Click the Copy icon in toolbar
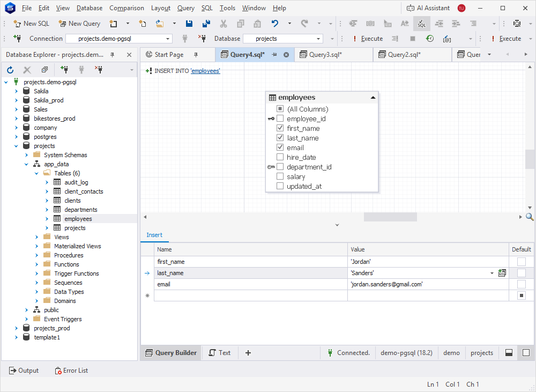 pyautogui.click(x=241, y=24)
